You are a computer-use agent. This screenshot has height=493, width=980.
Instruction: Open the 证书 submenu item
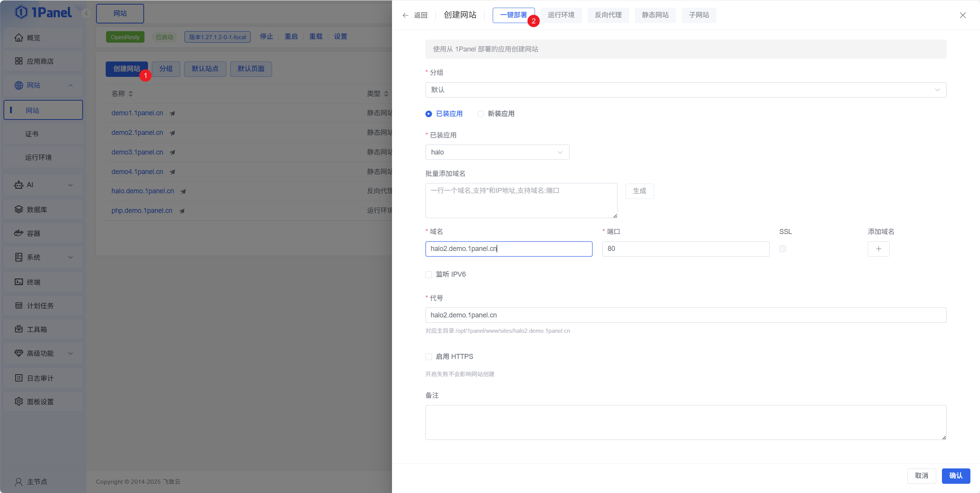pyautogui.click(x=43, y=134)
